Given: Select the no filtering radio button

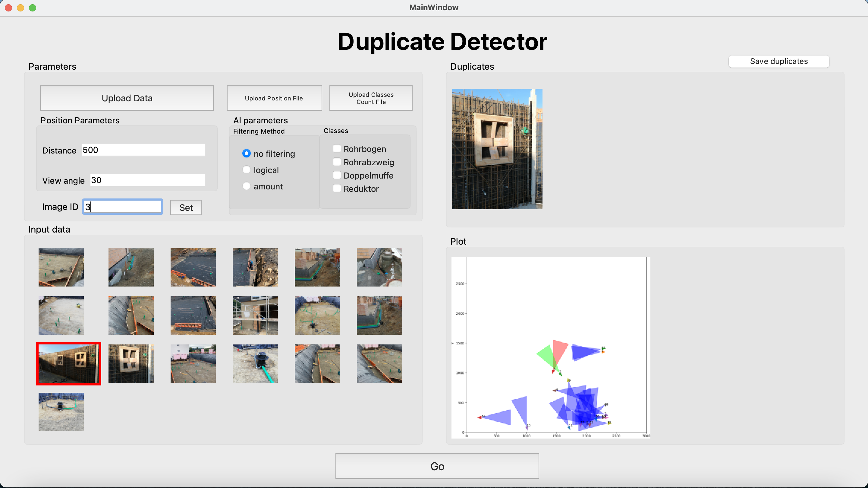Looking at the screenshot, I should point(246,154).
